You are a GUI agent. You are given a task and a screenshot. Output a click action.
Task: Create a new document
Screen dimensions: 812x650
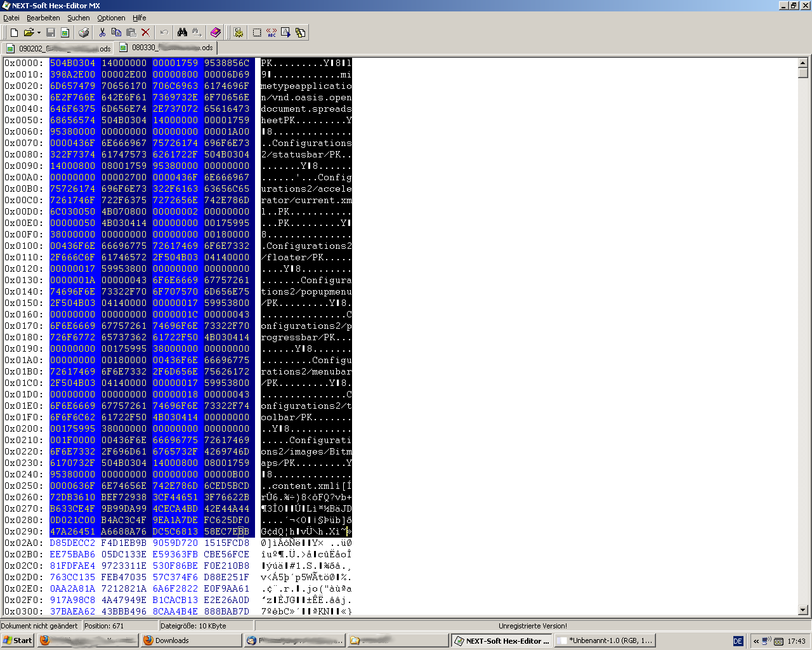[x=14, y=32]
